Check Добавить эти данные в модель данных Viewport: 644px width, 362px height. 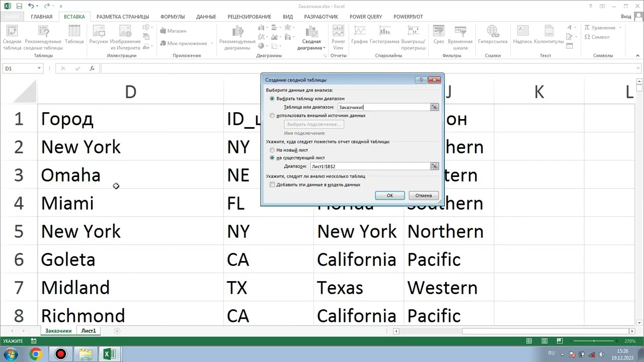pos(272,185)
